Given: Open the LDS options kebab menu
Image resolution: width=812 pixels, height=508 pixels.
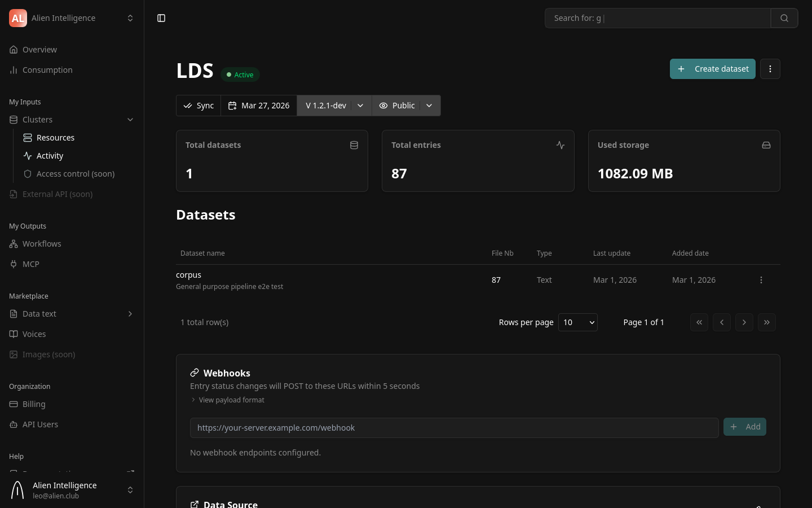Looking at the screenshot, I should [x=770, y=68].
